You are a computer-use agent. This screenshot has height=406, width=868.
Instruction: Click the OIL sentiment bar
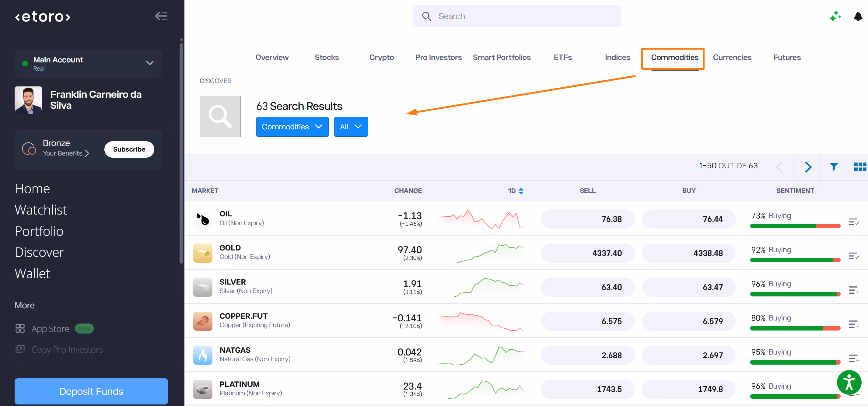pyautogui.click(x=795, y=226)
